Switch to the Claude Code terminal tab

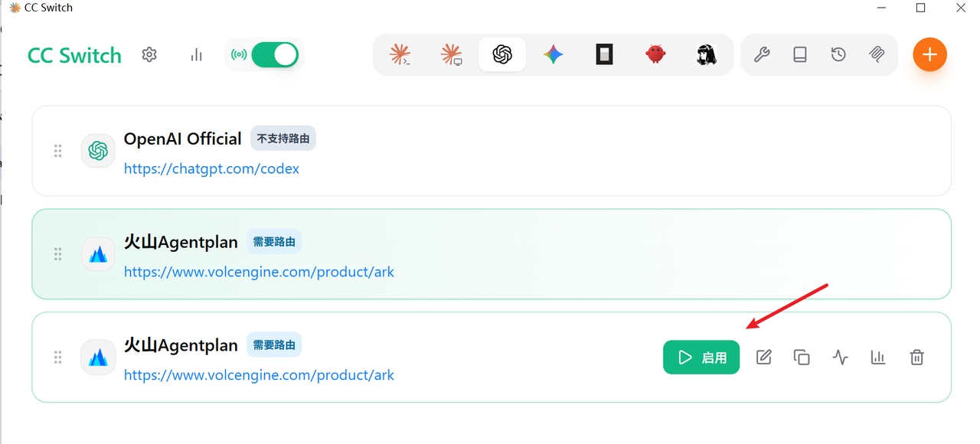coord(400,54)
